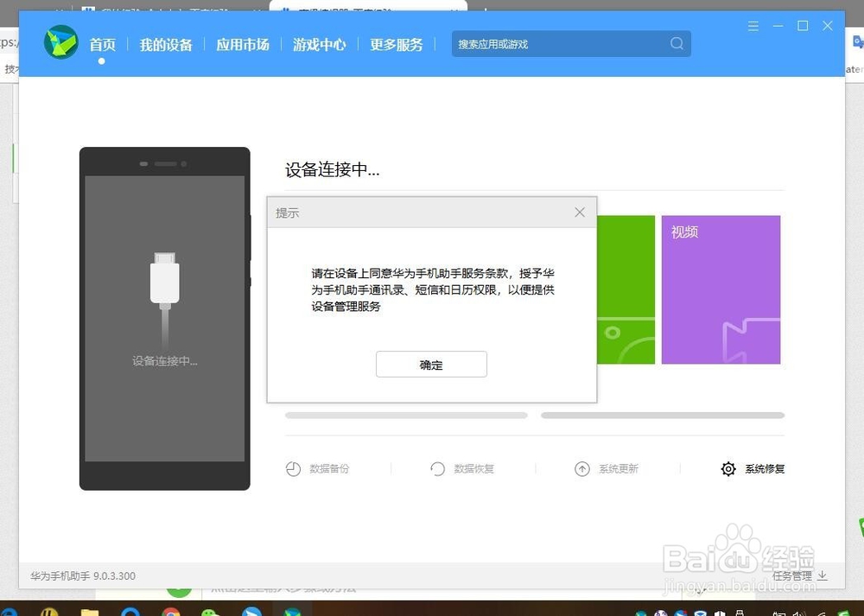Open 更多服务 tab

397,45
